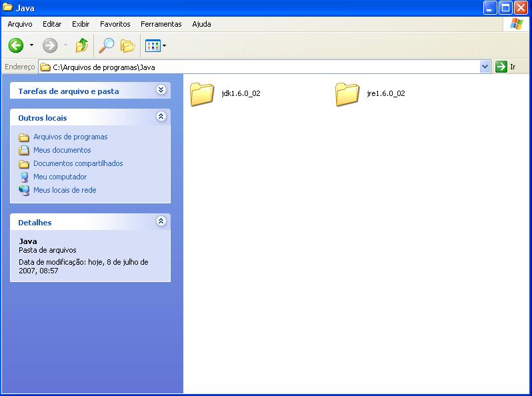The width and height of the screenshot is (532, 396).
Task: Collapse the Detalhes panel
Action: tap(161, 221)
